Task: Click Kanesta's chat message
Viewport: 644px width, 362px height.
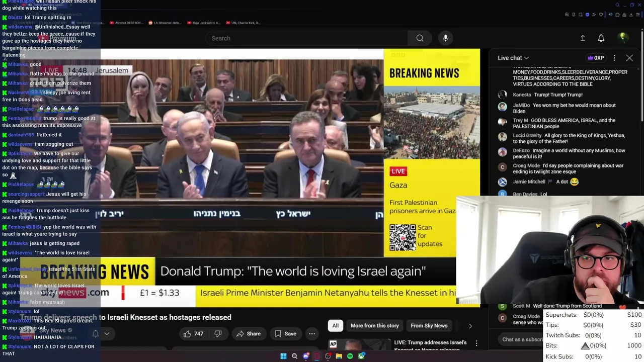Action: pos(547,95)
